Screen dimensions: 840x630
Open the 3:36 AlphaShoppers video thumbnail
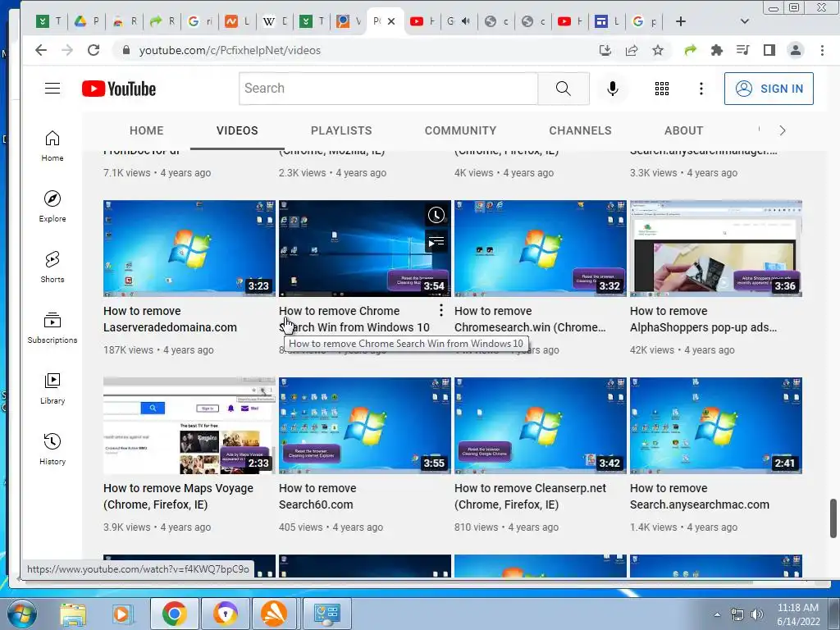coord(715,249)
